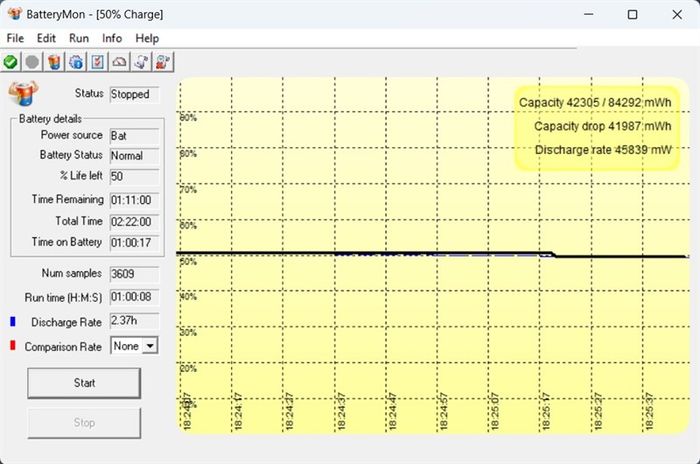The height and width of the screenshot is (464, 700).
Task: Click the 40% graph axis label
Action: coord(188,296)
